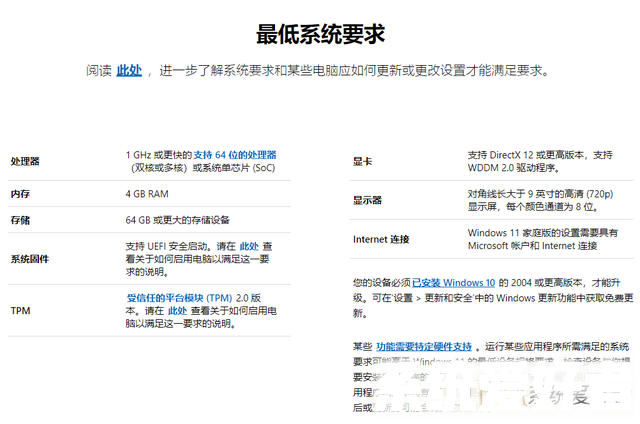Click the 最低系统要求 page heading
The width and height of the screenshot is (640, 424).
coord(320,34)
